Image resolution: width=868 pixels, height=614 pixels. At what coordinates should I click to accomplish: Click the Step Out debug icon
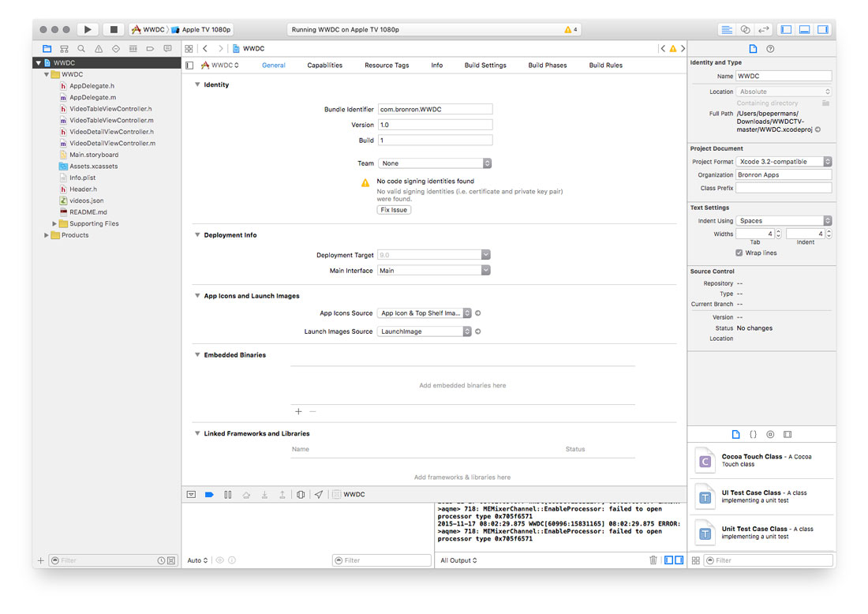point(282,494)
